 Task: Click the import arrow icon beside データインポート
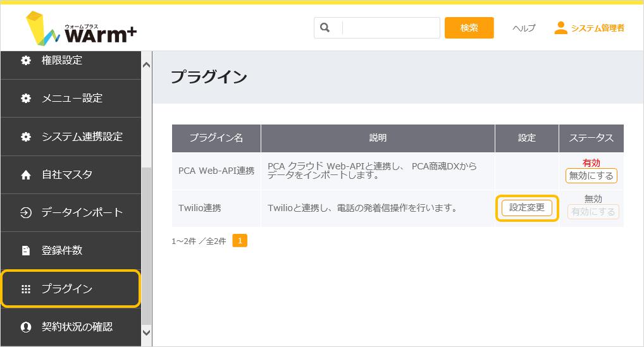pos(26,213)
